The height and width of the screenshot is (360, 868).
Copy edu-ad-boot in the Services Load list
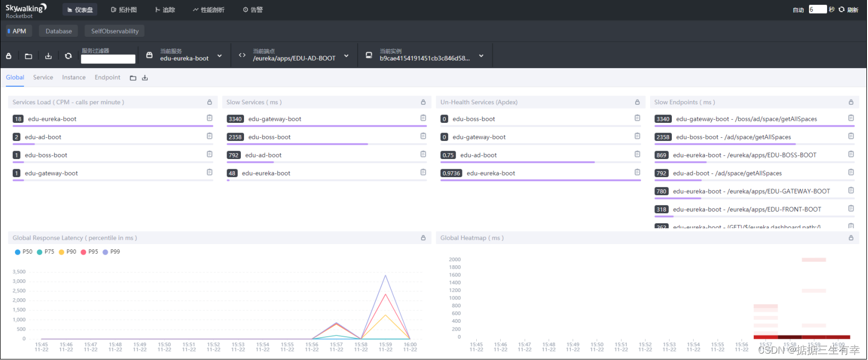[209, 136]
